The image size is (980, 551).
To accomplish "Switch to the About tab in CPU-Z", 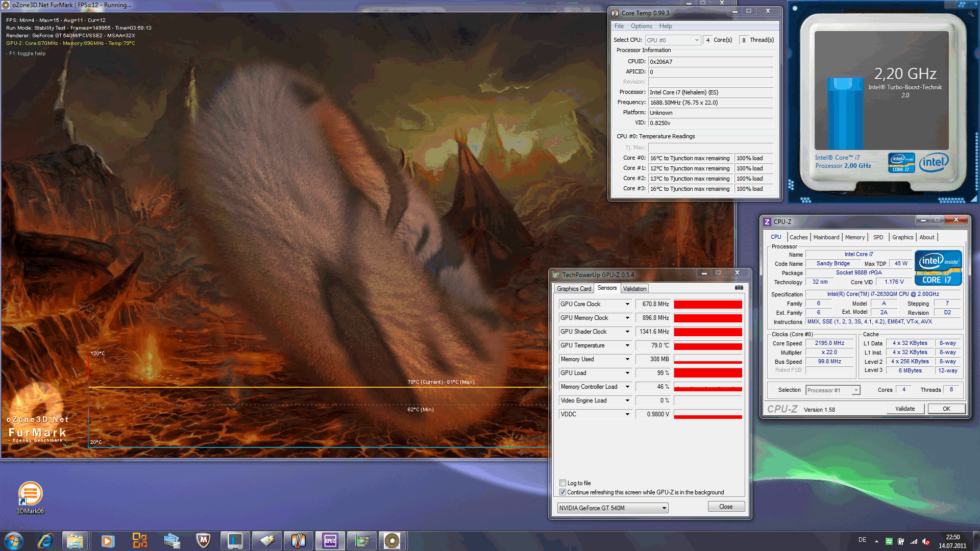I will (927, 237).
